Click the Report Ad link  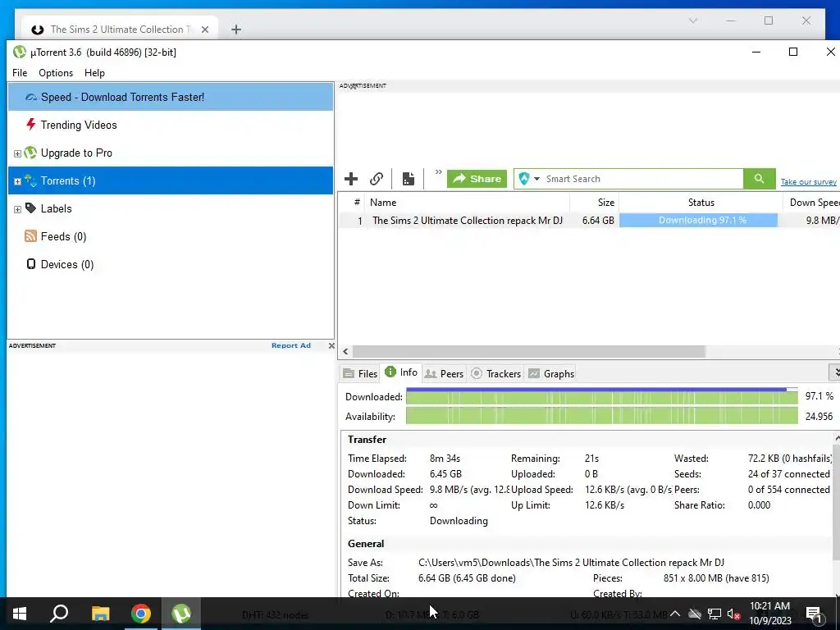click(x=291, y=345)
